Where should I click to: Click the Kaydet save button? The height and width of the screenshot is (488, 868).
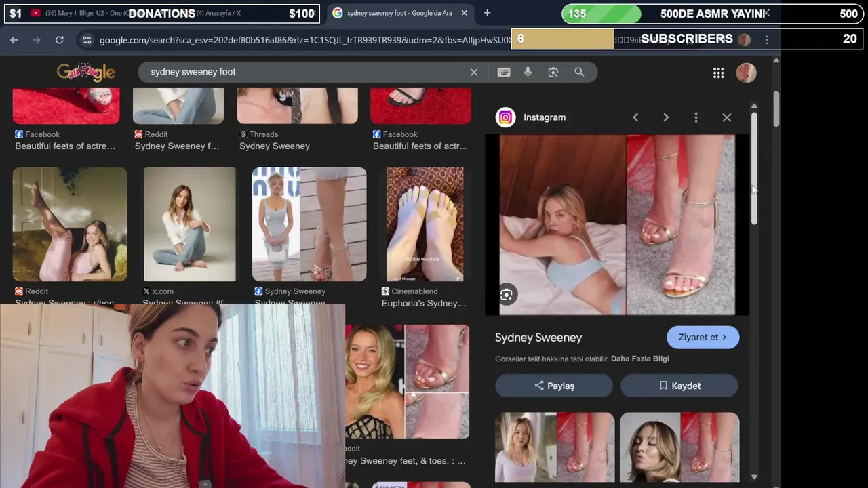point(679,386)
